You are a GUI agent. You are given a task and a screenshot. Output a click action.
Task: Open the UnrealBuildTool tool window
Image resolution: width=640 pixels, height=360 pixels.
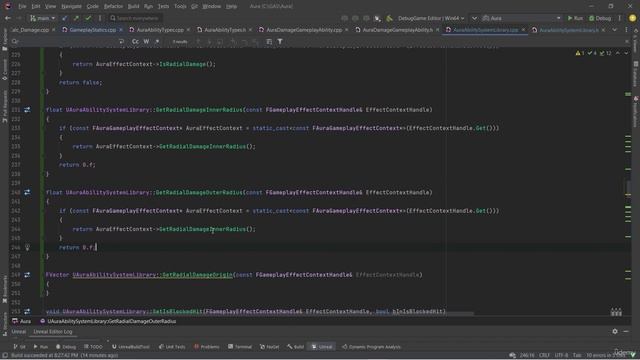tap(131, 347)
